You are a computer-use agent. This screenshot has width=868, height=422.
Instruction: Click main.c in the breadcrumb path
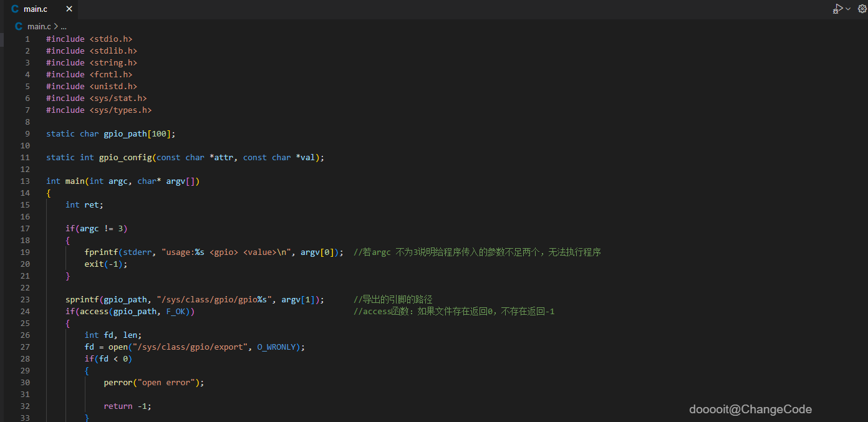point(39,26)
